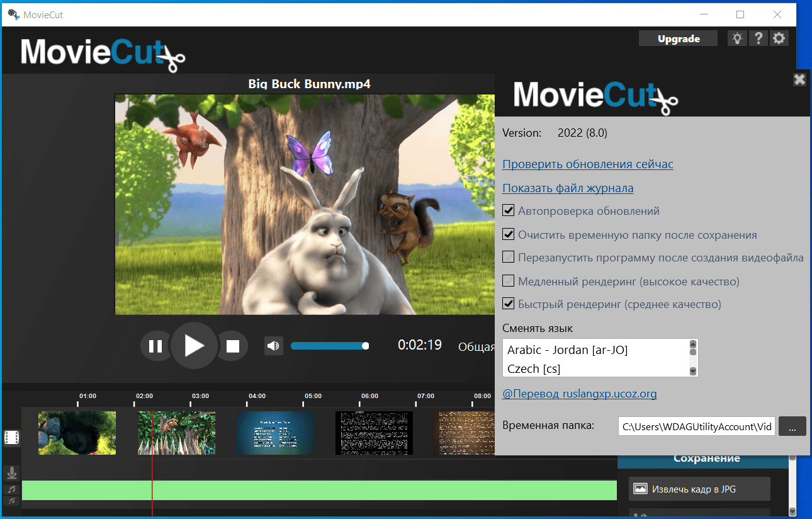Click the Upgrade button
This screenshot has width=812, height=519.
tap(679, 38)
